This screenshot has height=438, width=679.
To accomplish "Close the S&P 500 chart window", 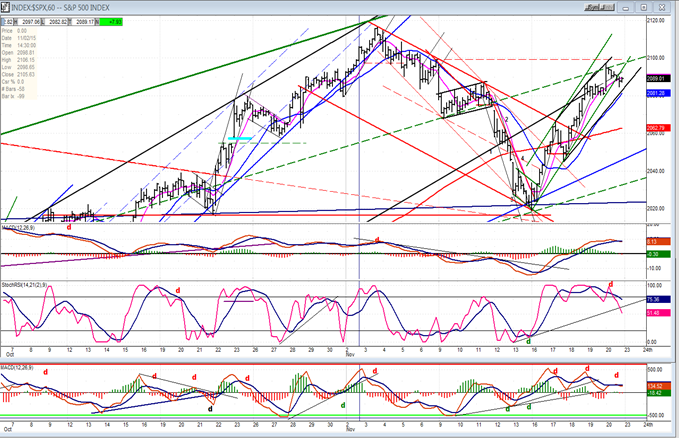I will click(662, 7).
